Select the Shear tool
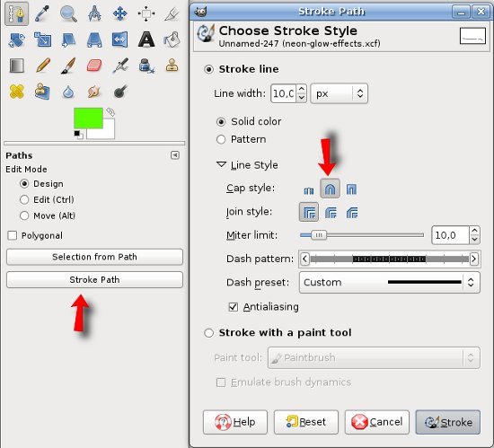The image size is (494, 448). tap(68, 40)
